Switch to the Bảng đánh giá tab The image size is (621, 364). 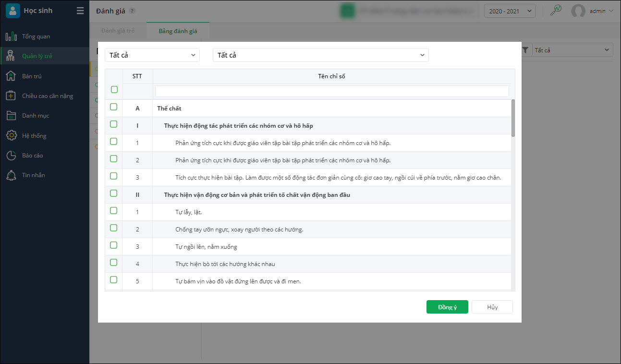click(x=178, y=31)
